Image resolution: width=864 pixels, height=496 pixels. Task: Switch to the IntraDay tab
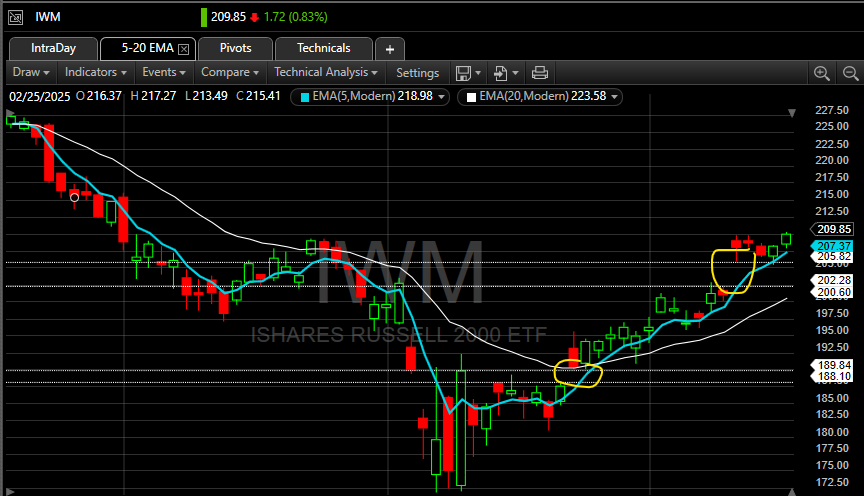coord(54,48)
